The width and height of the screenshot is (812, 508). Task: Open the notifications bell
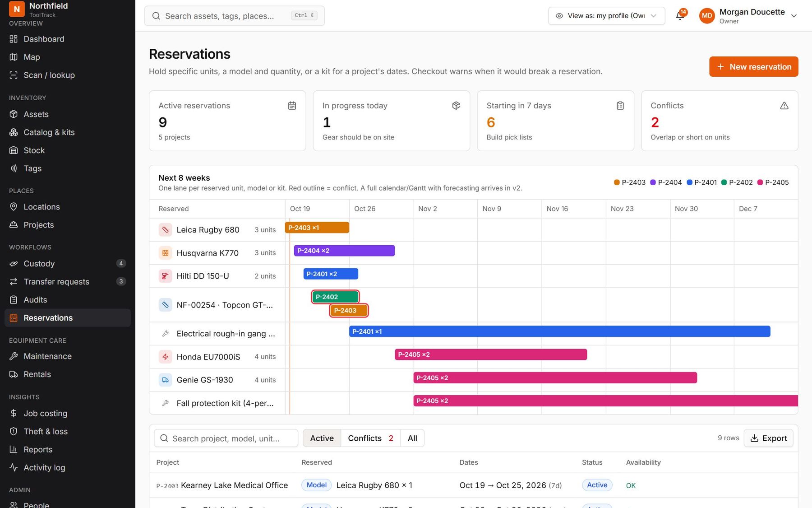(x=680, y=16)
